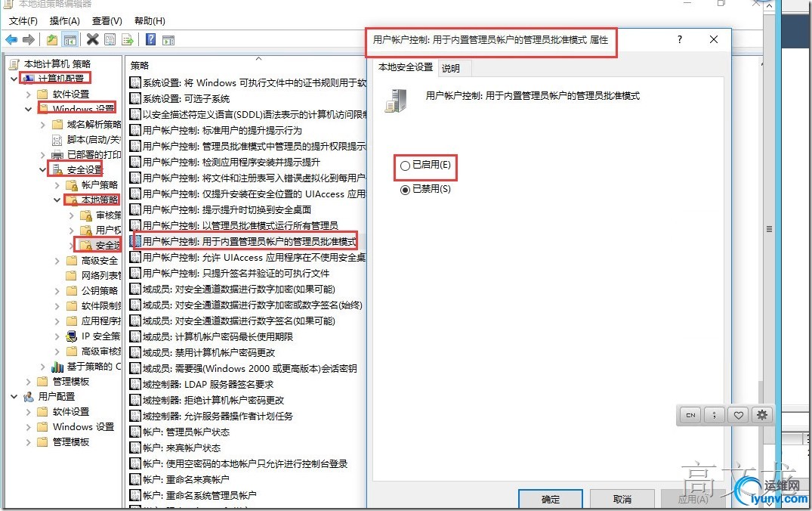This screenshot has width=812, height=511.
Task: Click the blue Back arrow in toolbar
Action: click(11, 39)
